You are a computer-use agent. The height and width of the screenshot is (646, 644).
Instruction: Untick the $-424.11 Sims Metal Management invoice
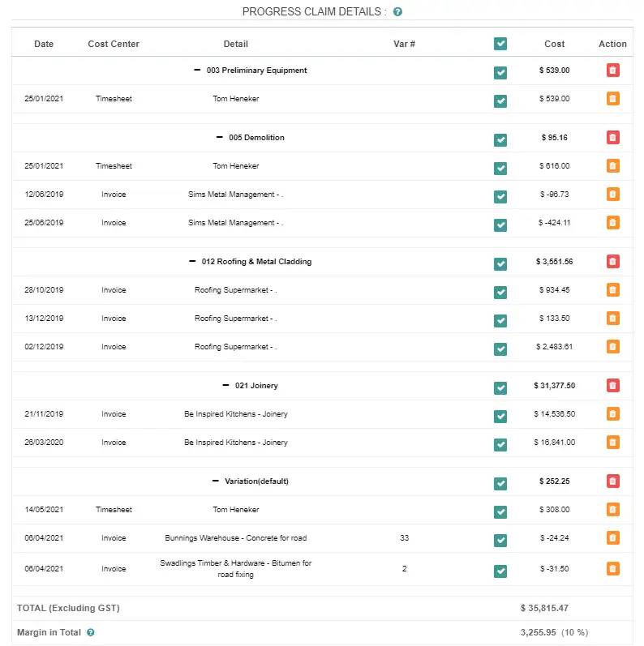[500, 225]
